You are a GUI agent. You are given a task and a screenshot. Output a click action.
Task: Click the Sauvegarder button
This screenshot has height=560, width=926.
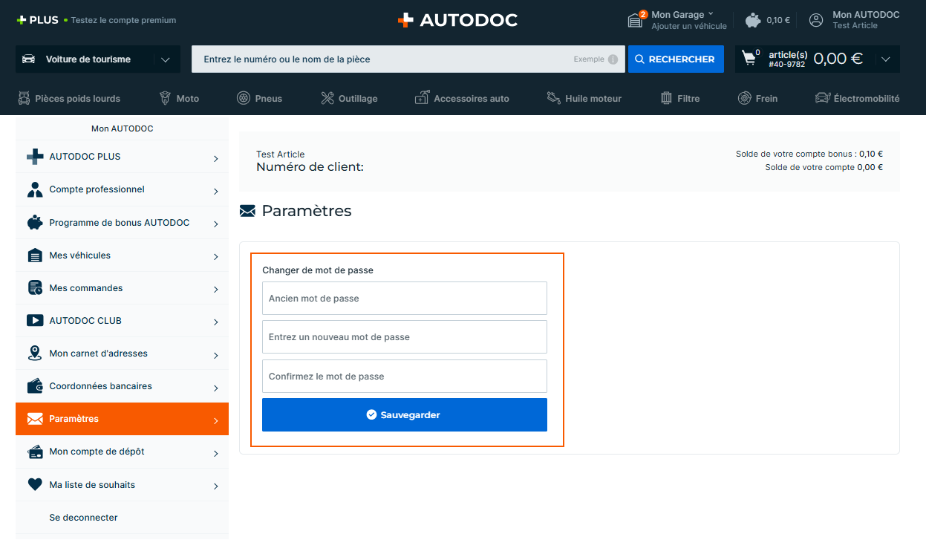point(404,415)
